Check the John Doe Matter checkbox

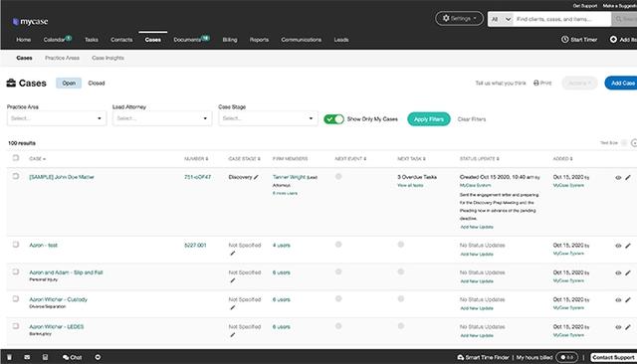pos(16,176)
